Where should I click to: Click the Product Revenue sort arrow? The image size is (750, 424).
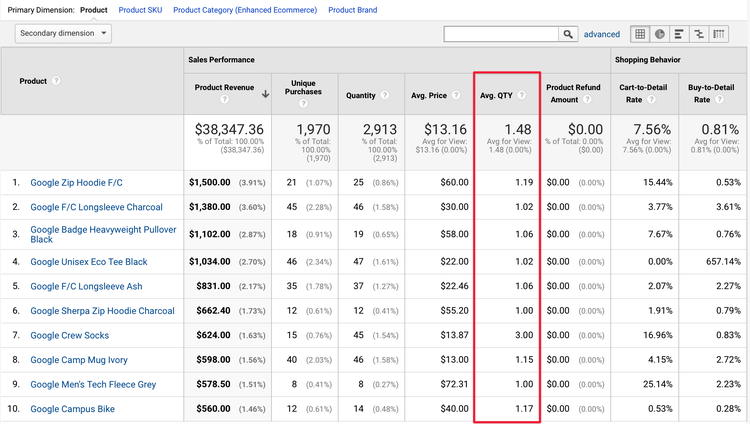click(265, 94)
